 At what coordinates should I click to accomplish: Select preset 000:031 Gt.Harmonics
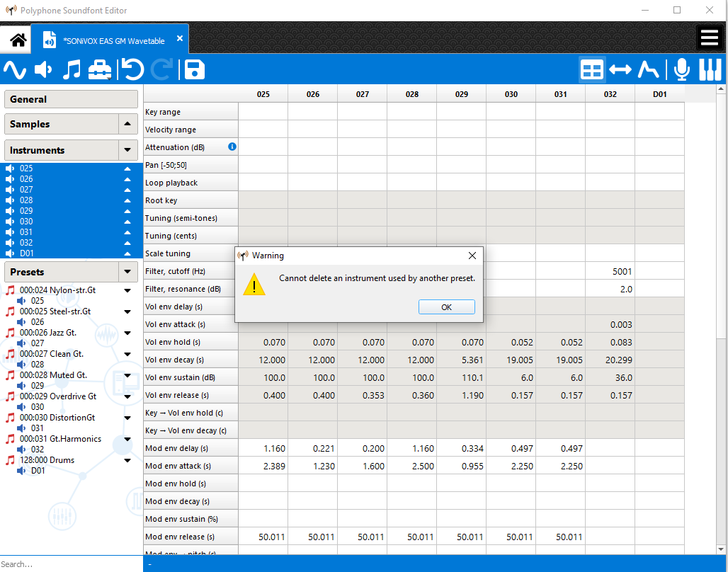pyautogui.click(x=60, y=439)
